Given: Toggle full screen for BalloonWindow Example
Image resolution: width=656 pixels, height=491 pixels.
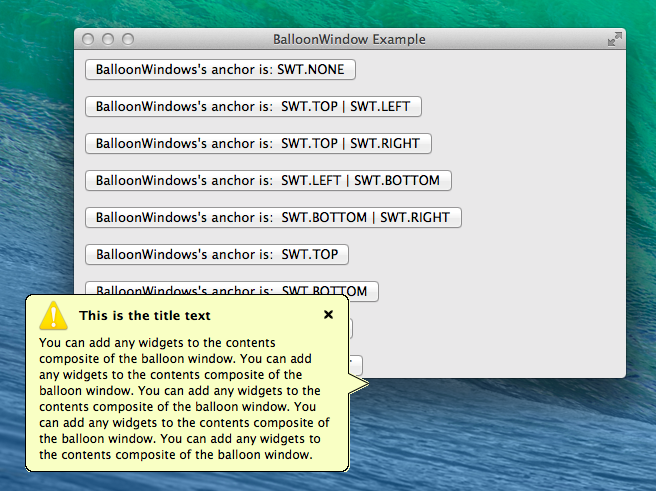Looking at the screenshot, I should click(615, 39).
